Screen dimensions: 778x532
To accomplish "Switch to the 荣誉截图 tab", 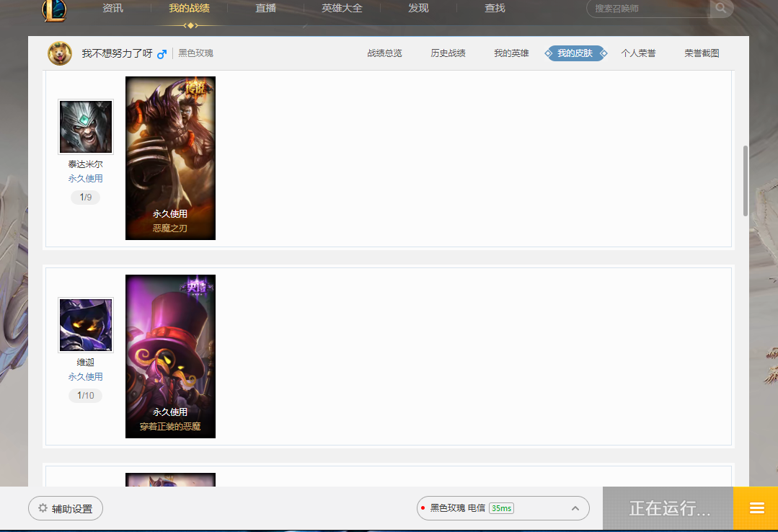I will (x=702, y=53).
